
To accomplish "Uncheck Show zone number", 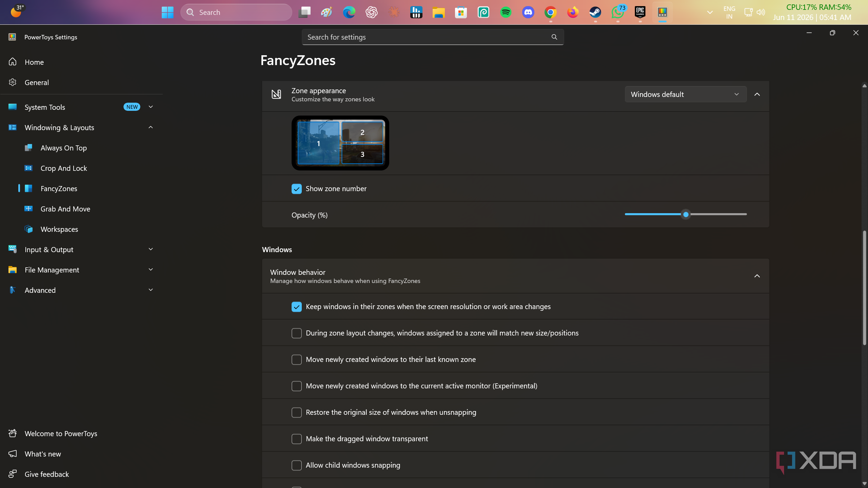I will coord(297,189).
